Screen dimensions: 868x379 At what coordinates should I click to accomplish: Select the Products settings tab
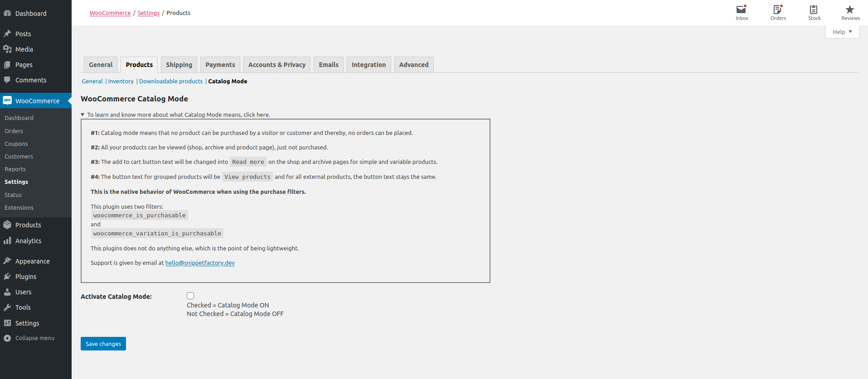(x=139, y=65)
